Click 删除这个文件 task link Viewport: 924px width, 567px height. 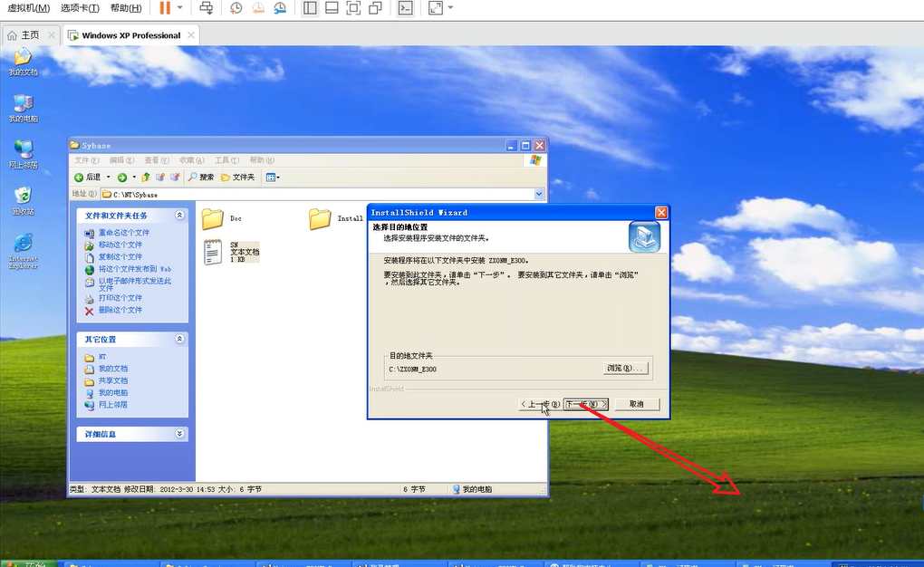click(120, 310)
